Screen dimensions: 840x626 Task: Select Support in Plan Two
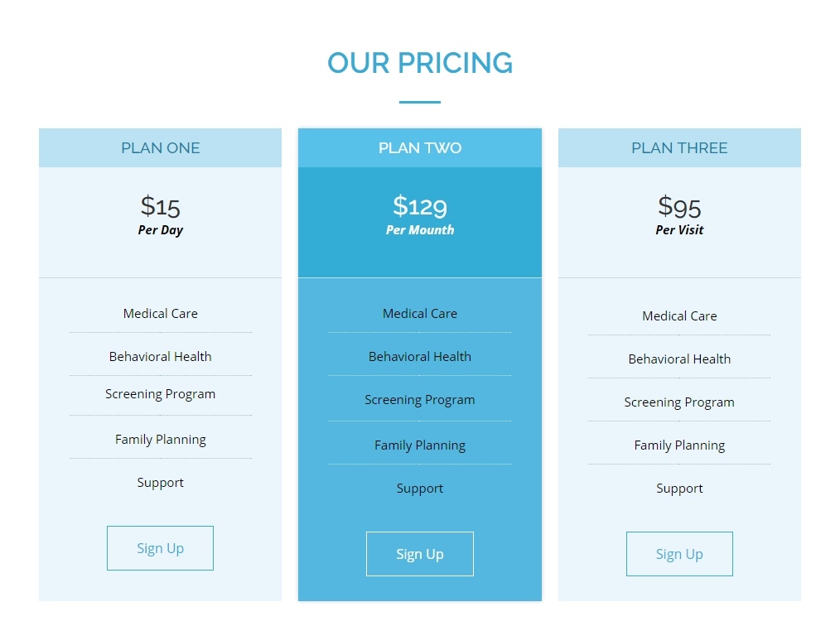[420, 489]
